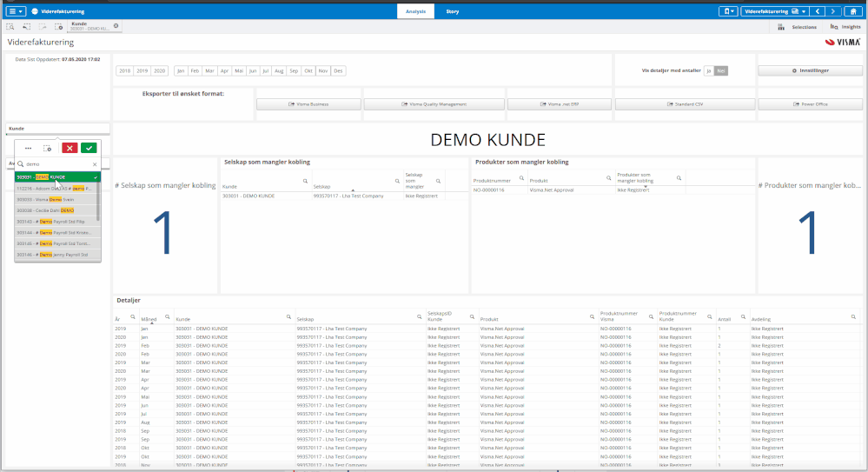Remove the Kunde selection chip
Image resolution: width=868 pixels, height=472 pixels.
116,26
